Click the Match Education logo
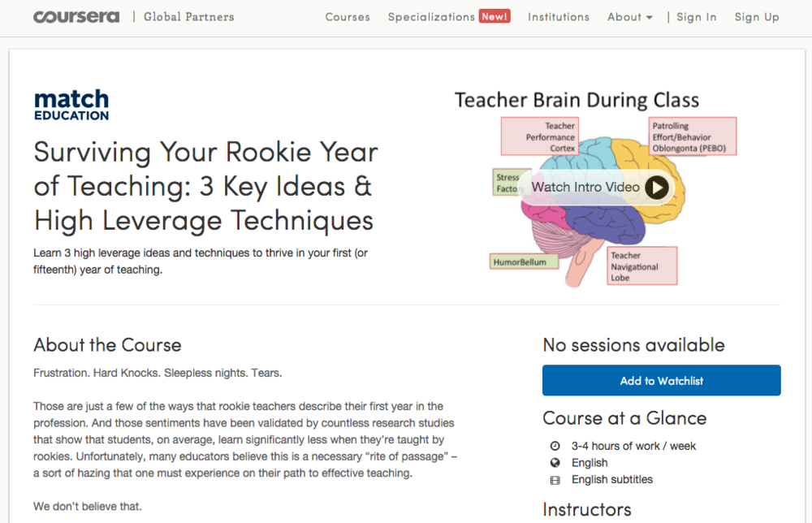This screenshot has height=523, width=812. tap(71, 105)
